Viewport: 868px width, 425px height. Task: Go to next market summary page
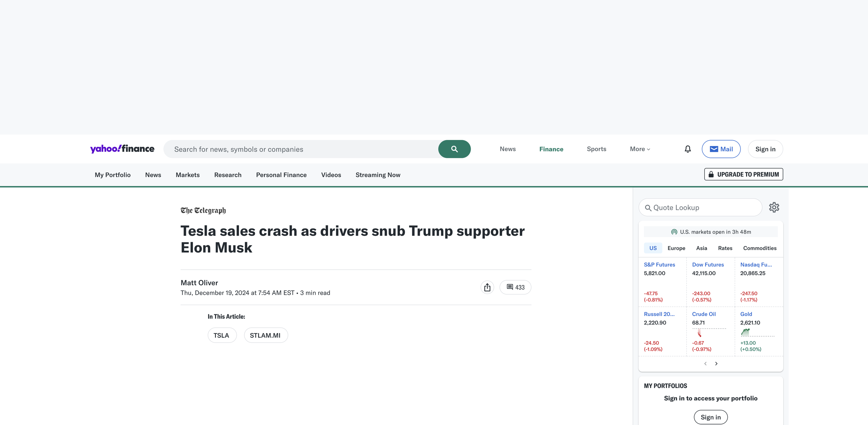tap(716, 363)
